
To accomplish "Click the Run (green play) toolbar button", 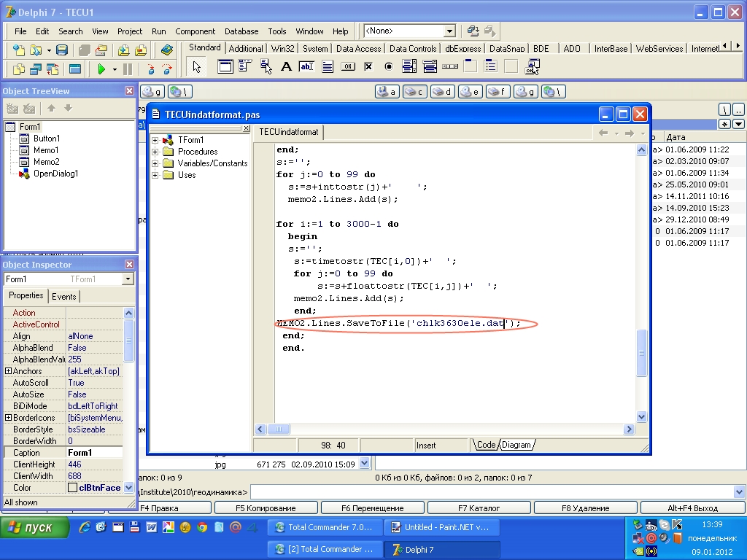I will [x=101, y=69].
